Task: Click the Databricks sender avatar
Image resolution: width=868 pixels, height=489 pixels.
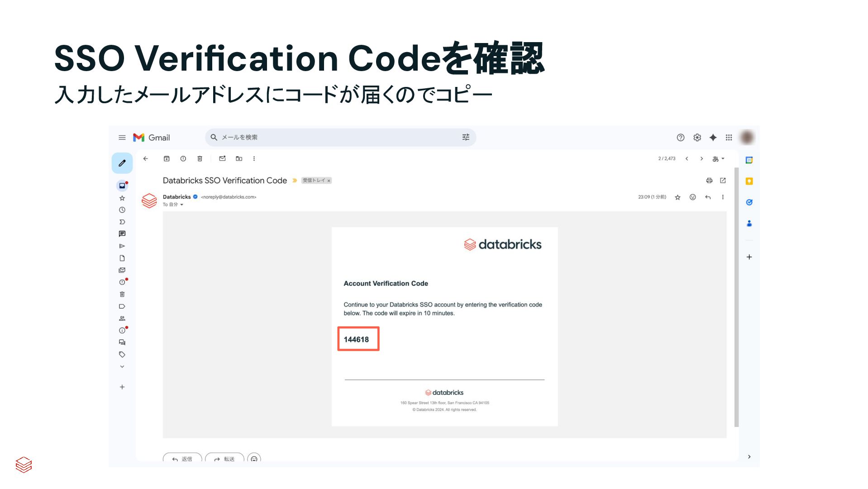Action: coord(149,201)
